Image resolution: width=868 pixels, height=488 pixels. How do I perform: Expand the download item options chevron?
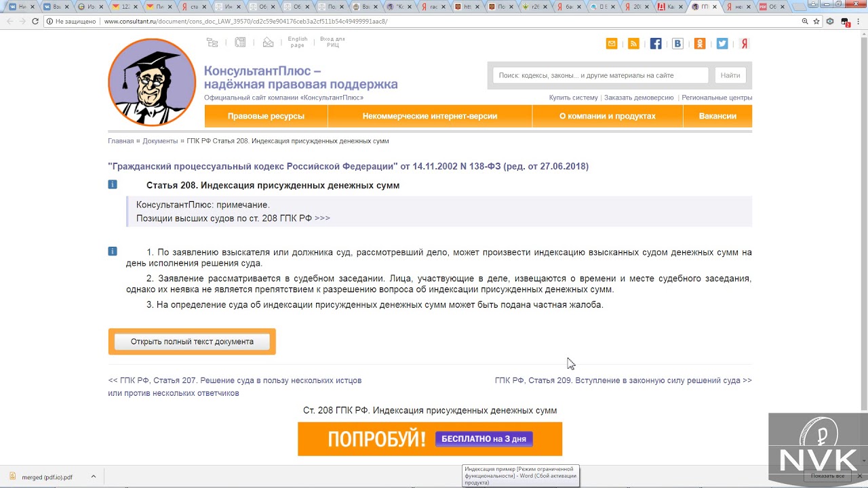pos(94,477)
